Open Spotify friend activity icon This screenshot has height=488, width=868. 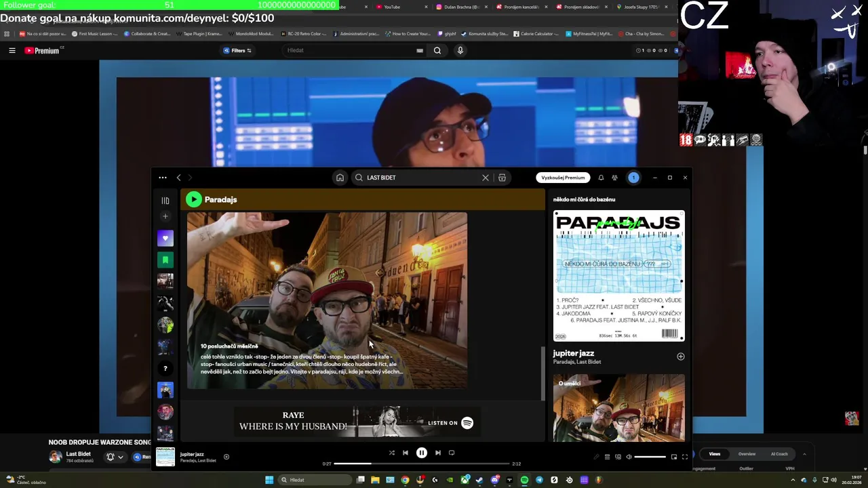tap(614, 178)
